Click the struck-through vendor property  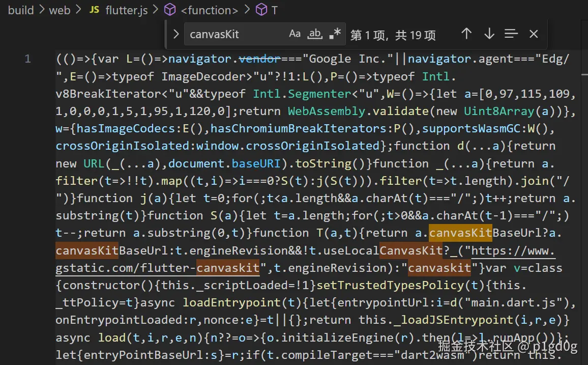(x=259, y=59)
